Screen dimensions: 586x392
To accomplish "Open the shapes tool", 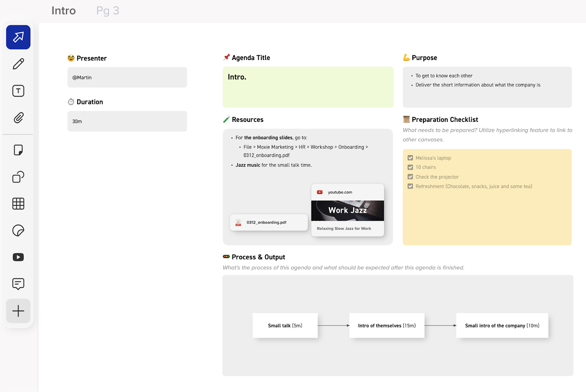I will pyautogui.click(x=18, y=177).
